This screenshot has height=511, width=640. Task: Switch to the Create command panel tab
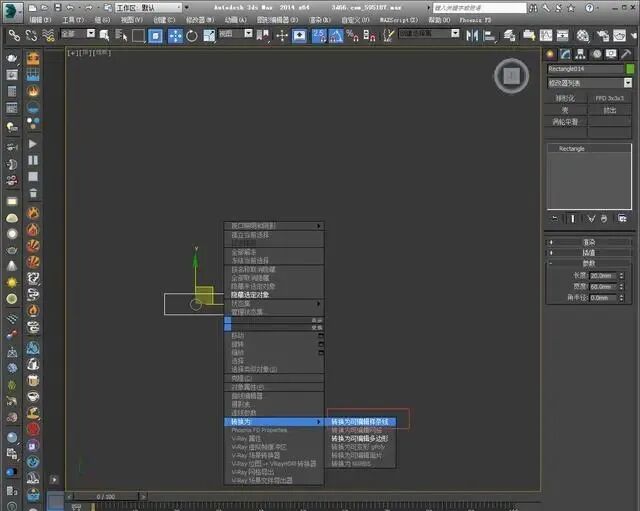point(550,54)
